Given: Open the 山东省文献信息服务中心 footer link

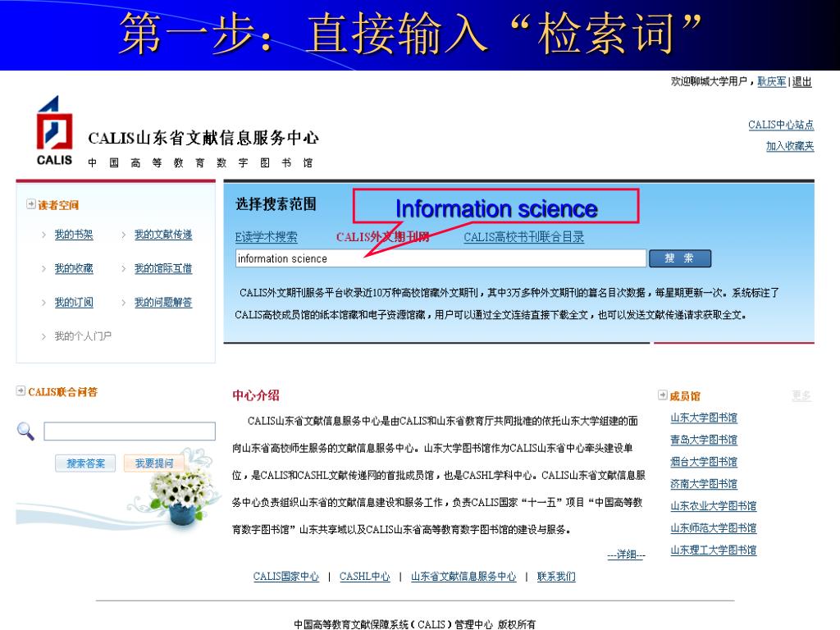Looking at the screenshot, I should (x=463, y=577).
